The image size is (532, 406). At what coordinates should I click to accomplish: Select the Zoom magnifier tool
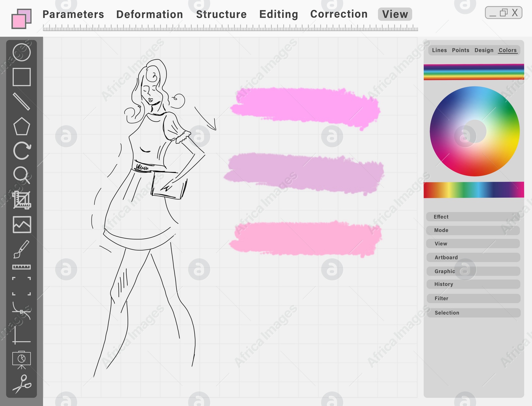22,175
